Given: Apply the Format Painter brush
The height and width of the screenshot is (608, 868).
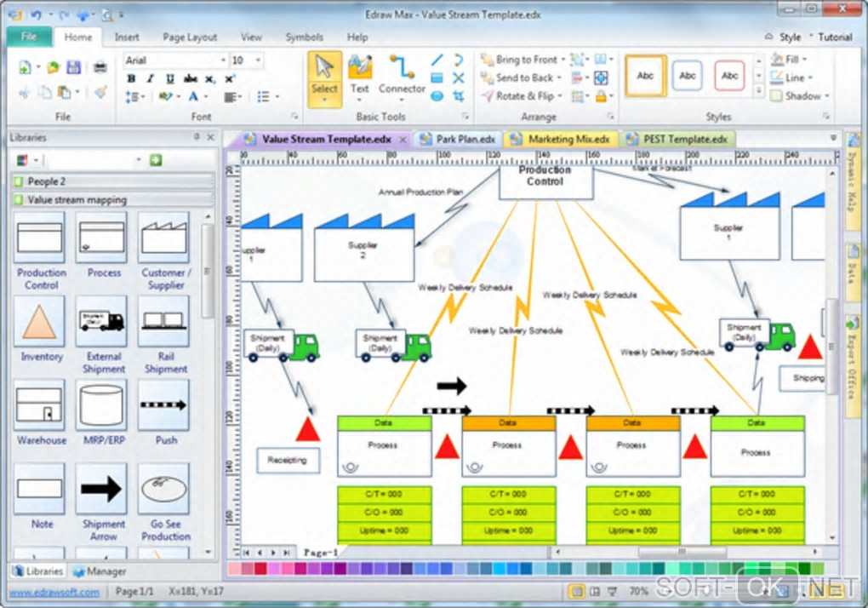Looking at the screenshot, I should (100, 92).
